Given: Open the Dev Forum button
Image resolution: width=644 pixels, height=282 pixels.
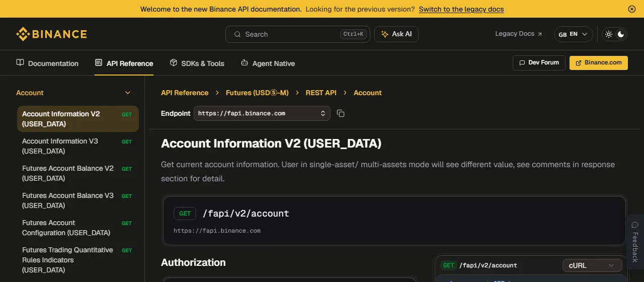Looking at the screenshot, I should pyautogui.click(x=539, y=62).
